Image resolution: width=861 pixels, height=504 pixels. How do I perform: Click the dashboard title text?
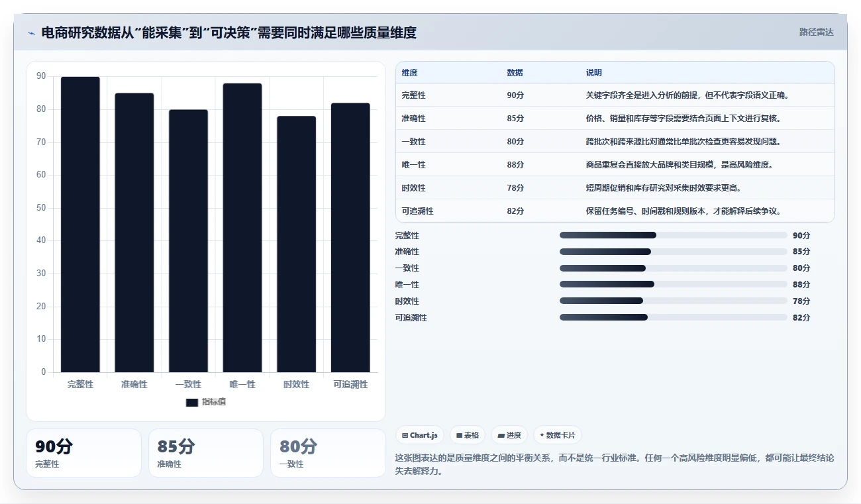[229, 33]
